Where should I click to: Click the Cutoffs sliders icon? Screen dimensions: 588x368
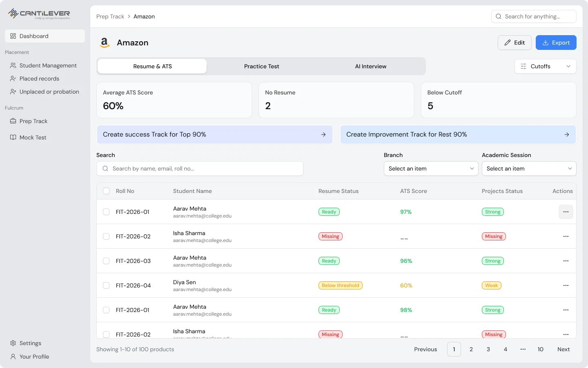coord(523,66)
